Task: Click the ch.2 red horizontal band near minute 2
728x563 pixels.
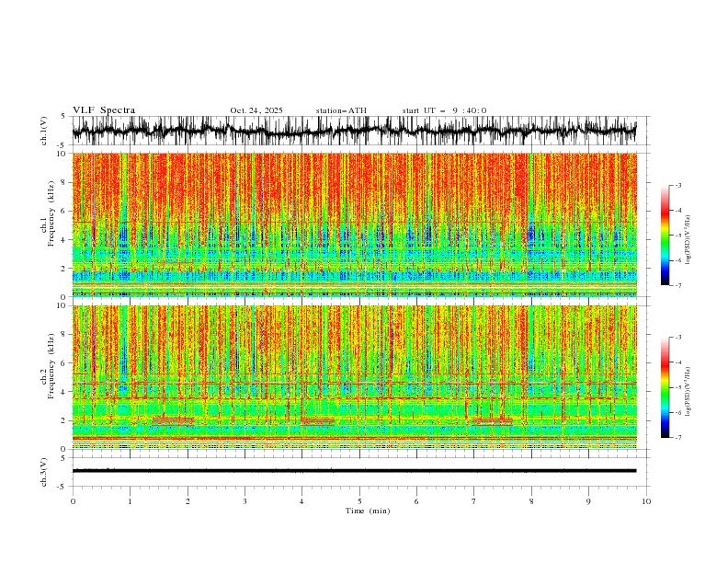Action: click(173, 420)
